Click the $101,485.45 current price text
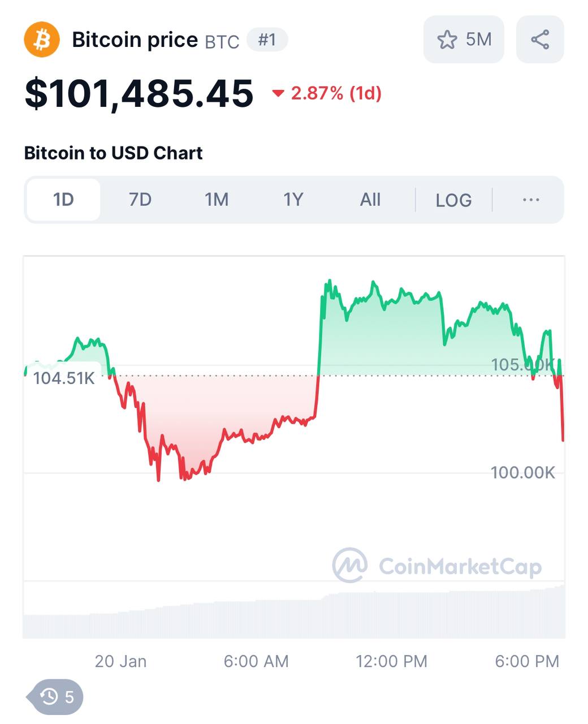This screenshot has height=724, width=588. (x=139, y=93)
